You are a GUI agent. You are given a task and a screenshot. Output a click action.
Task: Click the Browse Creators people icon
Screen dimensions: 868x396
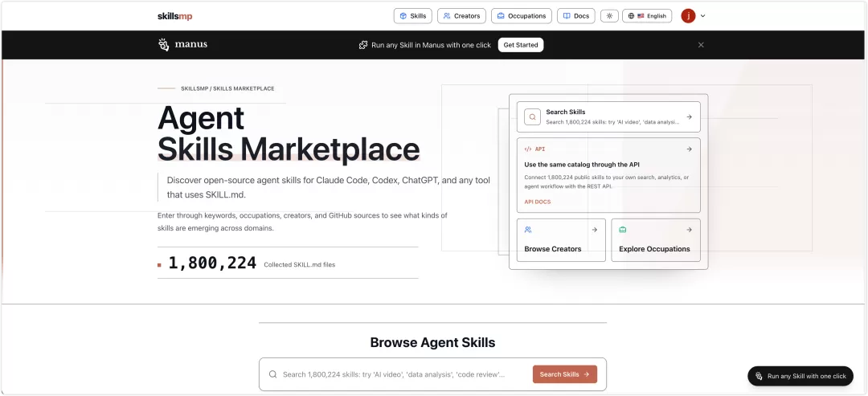(528, 230)
